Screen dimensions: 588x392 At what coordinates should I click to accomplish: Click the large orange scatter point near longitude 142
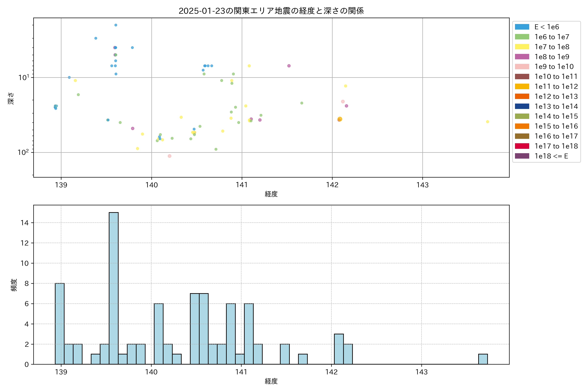[340, 119]
